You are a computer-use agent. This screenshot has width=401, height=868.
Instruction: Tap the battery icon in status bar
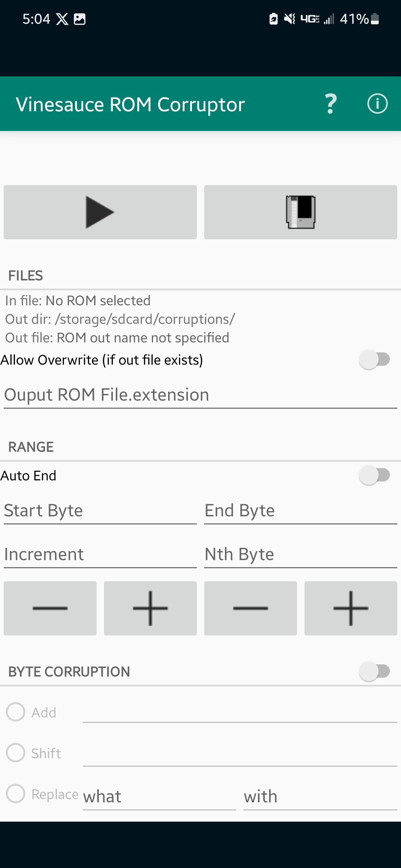(375, 19)
